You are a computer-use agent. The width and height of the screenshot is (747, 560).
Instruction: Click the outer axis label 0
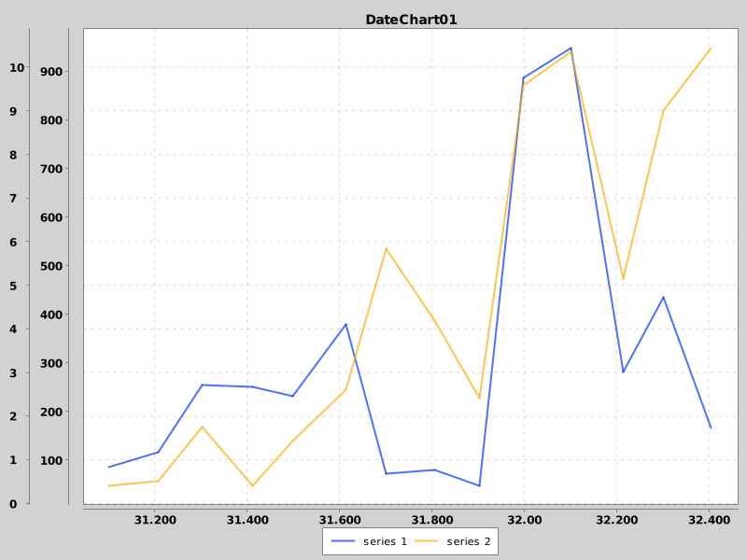[x=13, y=504]
